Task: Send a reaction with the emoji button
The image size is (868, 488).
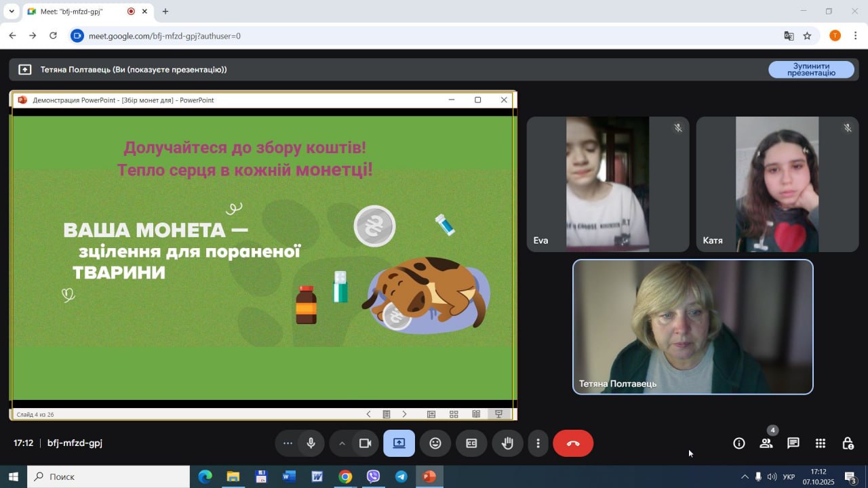Action: 435,443
